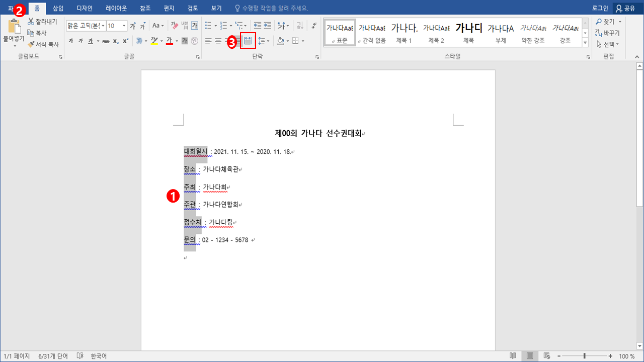Open the 디자인 (Design) tab

pyautogui.click(x=85, y=8)
